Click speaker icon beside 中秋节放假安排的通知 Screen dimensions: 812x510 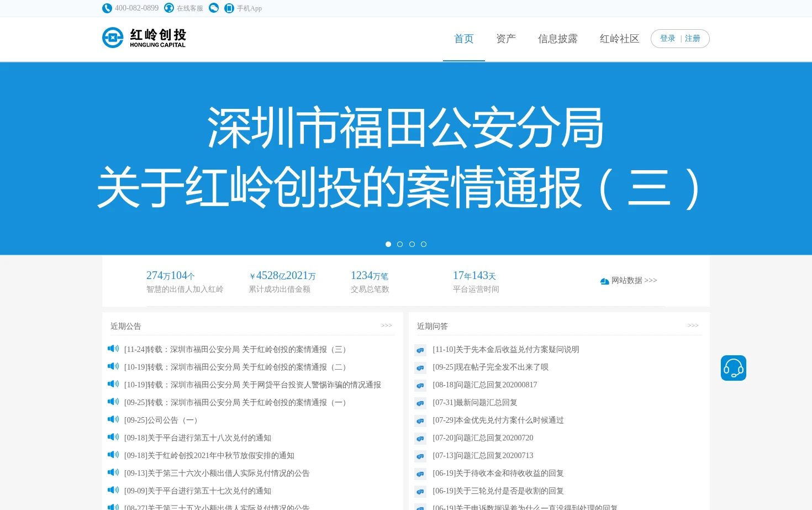point(113,455)
